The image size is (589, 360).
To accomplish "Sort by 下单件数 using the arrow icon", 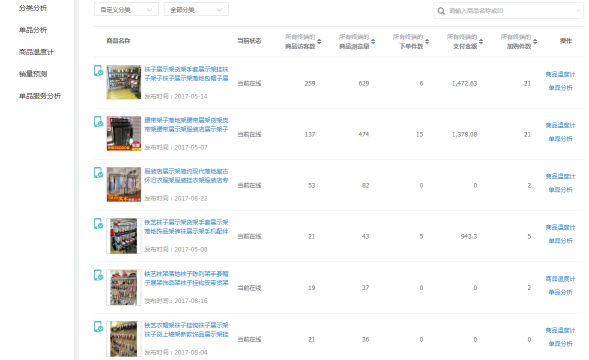I will click(427, 41).
